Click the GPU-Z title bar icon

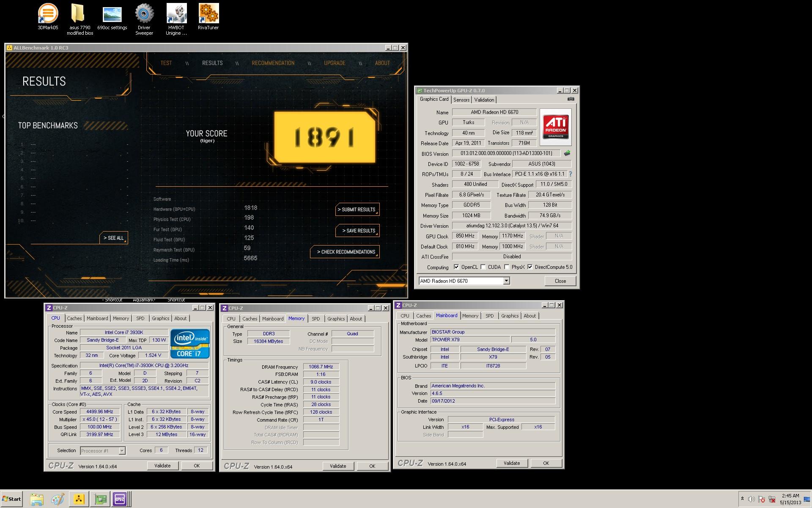point(419,91)
